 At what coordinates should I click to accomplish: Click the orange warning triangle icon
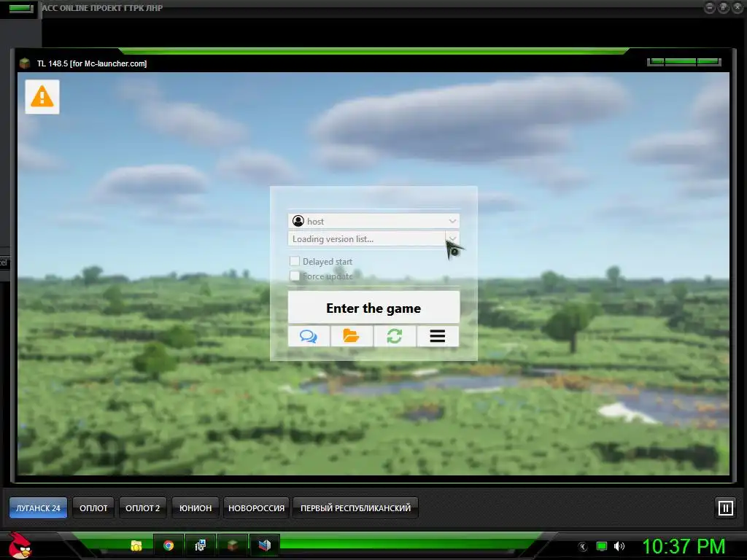click(42, 97)
